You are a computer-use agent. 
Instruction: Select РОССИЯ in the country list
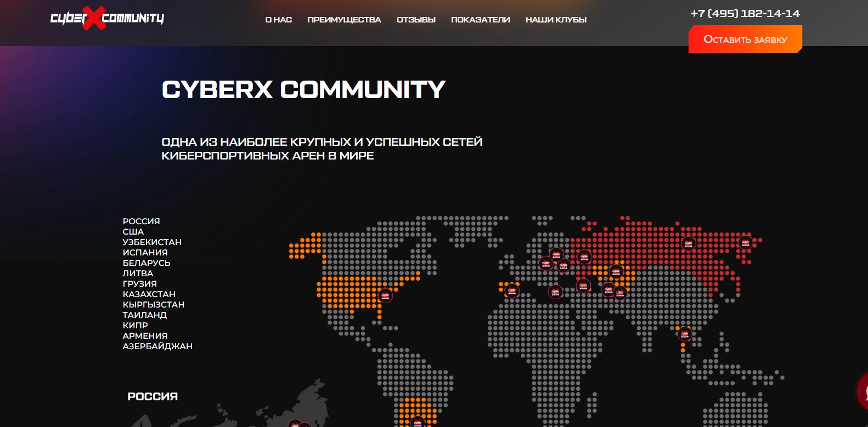(x=142, y=221)
